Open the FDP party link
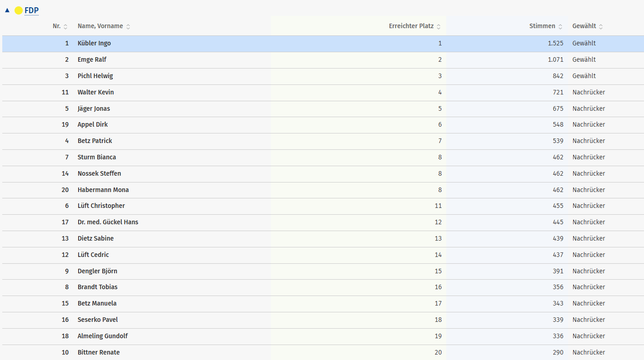Screen dimensions: 644x360 pos(31,10)
